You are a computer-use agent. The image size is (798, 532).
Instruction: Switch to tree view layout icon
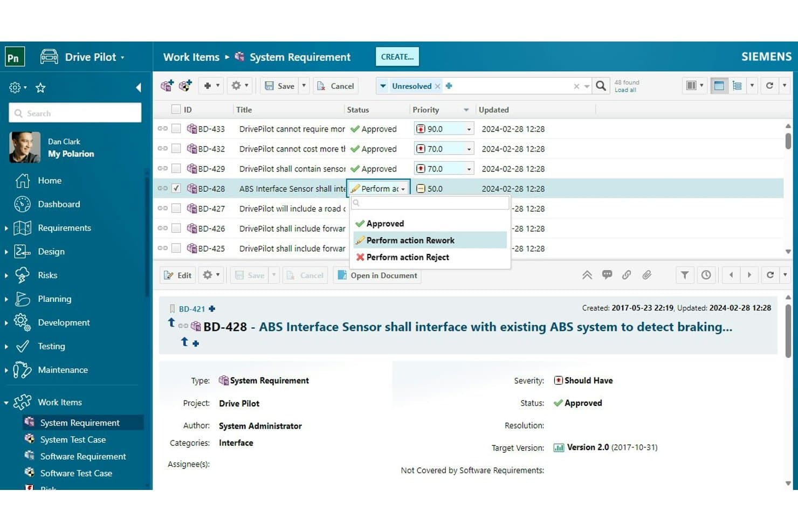pos(737,86)
